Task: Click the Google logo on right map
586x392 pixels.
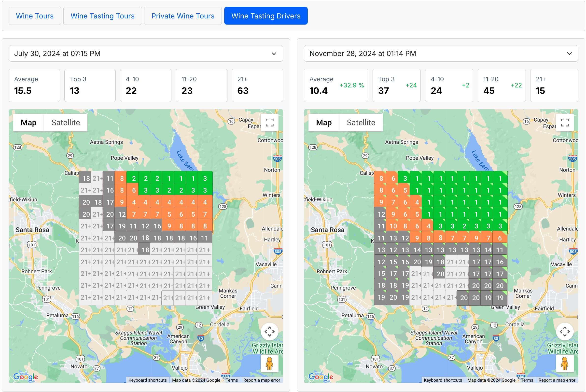Action: tap(321, 377)
